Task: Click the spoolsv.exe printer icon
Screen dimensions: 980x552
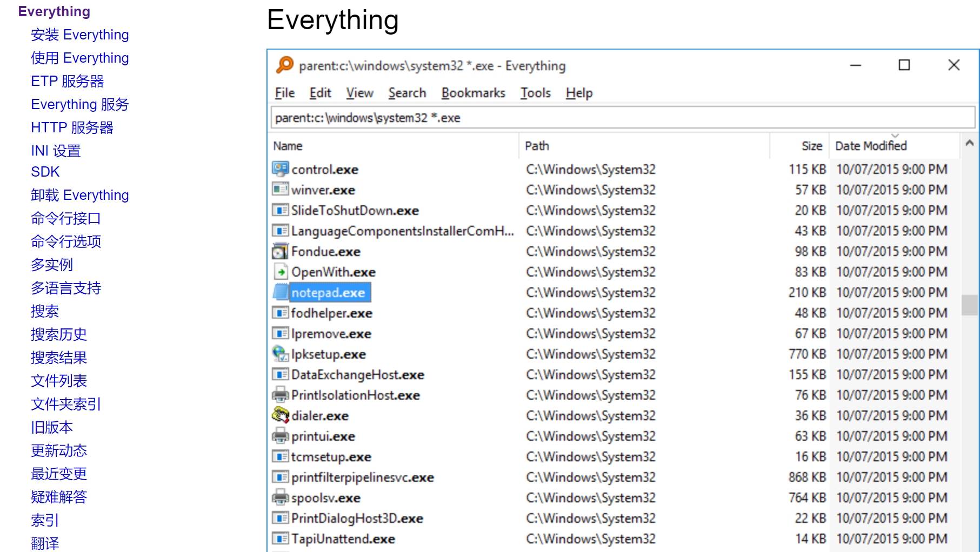Action: click(x=280, y=497)
